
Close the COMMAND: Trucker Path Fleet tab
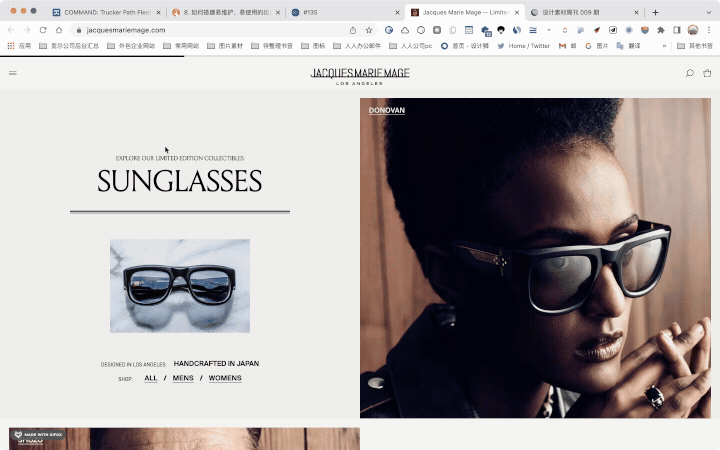(x=158, y=13)
